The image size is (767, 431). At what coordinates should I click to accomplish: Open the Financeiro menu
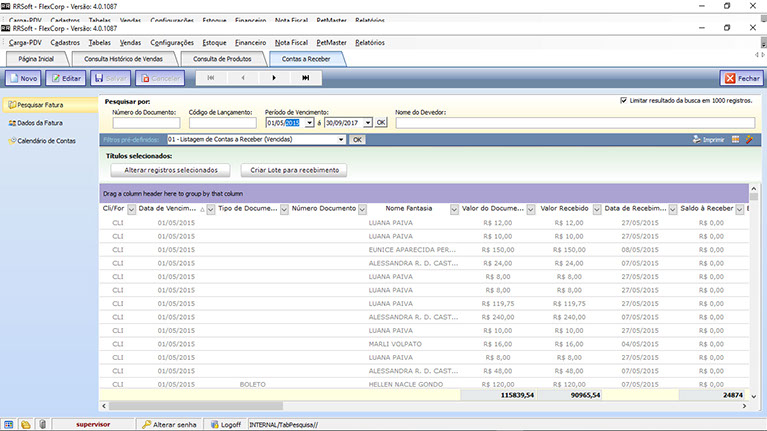[x=250, y=43]
